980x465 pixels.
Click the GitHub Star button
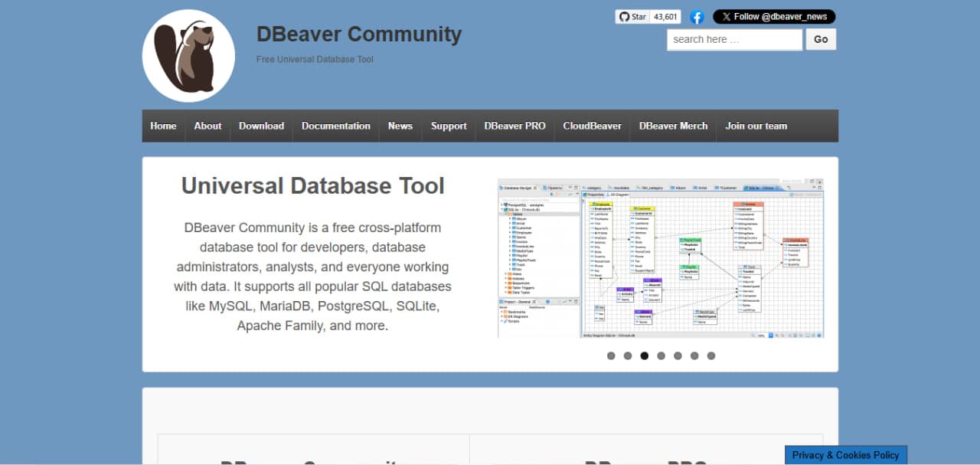633,17
